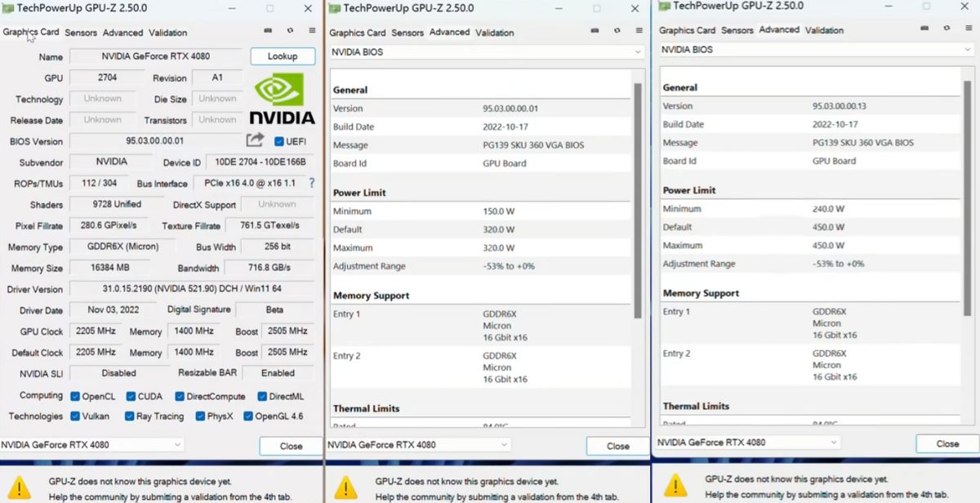Viewport: 980px width, 503px height.
Task: Open middle window's hamburger menu
Action: (639, 31)
